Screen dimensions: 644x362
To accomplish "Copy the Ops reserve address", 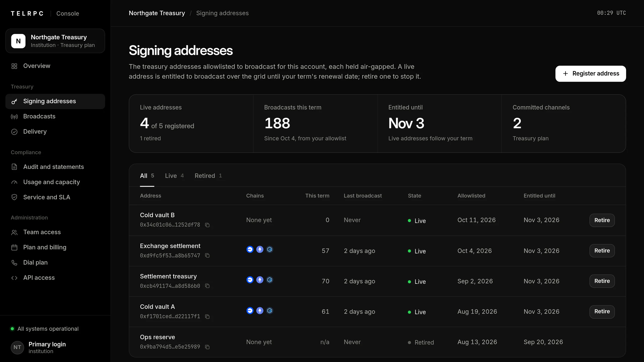I will [207, 347].
